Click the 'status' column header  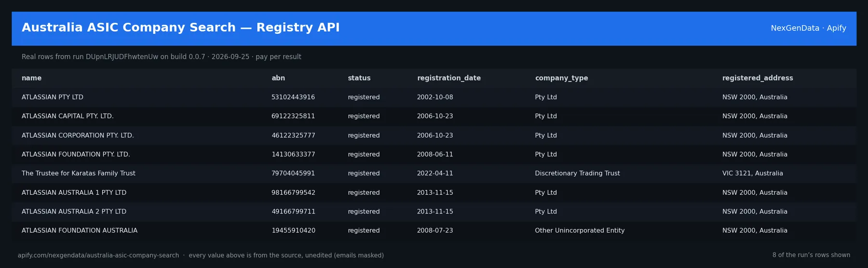tap(359, 78)
